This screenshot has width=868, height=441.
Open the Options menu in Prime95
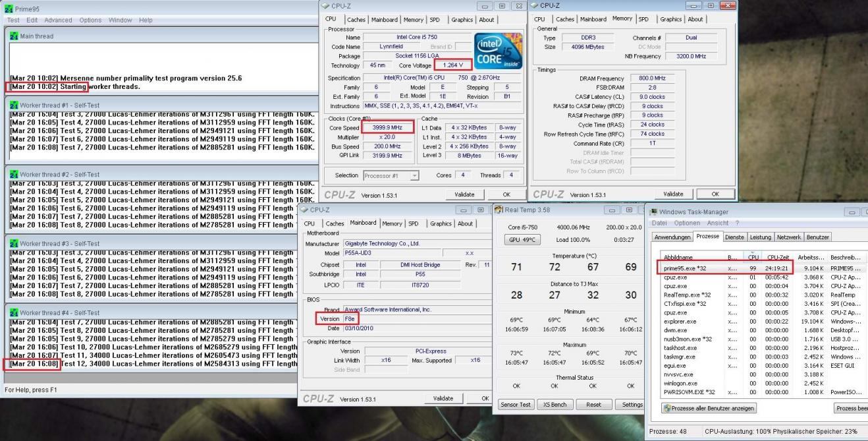[90, 20]
